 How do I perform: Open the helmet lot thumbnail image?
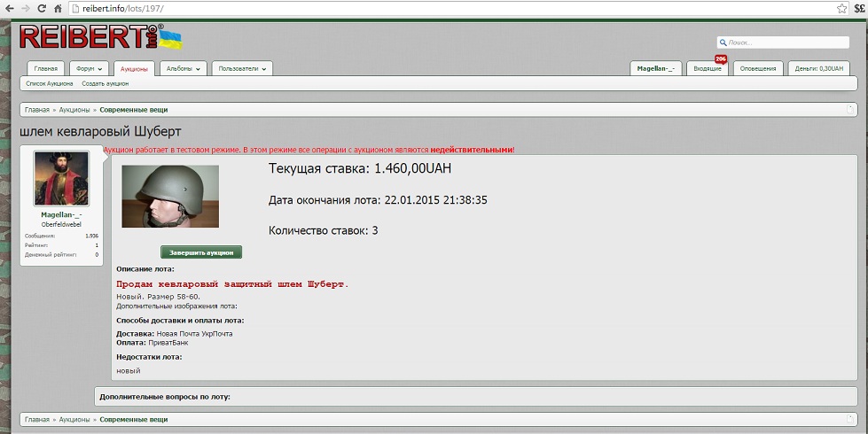click(170, 197)
